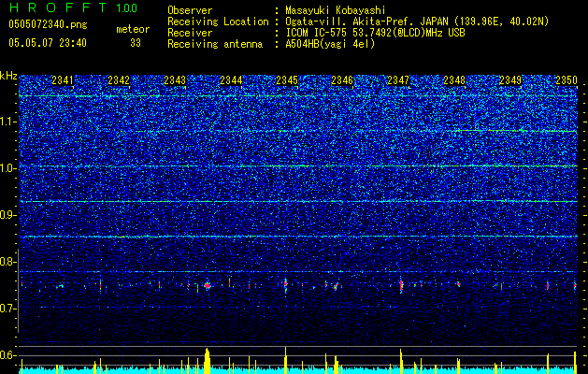The width and height of the screenshot is (588, 374).
Task: Click the meteor label
Action: click(x=133, y=29)
